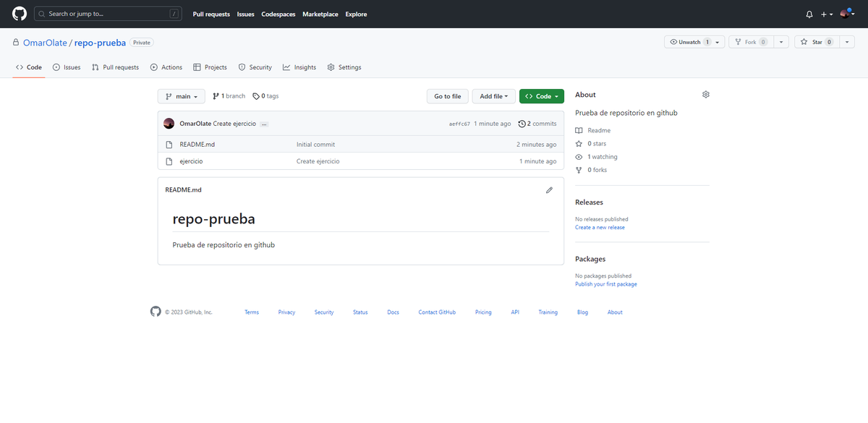
Task: Open the Create ejercicio commit message link
Action: (x=234, y=124)
